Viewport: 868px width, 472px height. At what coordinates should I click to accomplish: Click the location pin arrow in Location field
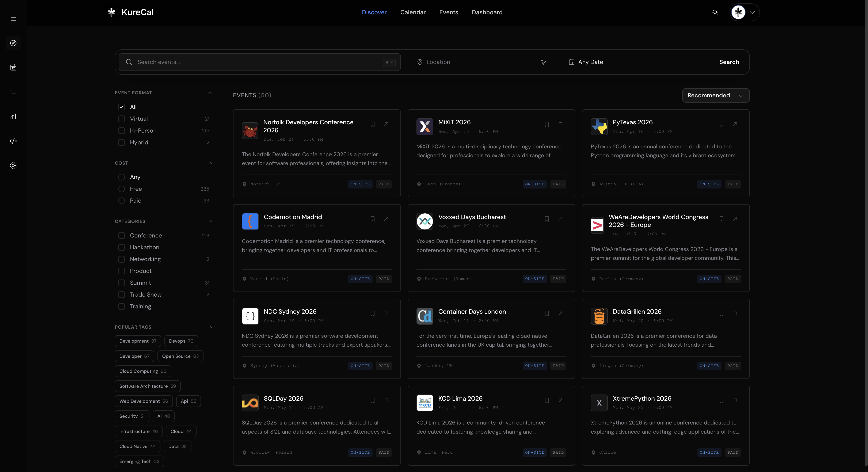[x=543, y=62]
